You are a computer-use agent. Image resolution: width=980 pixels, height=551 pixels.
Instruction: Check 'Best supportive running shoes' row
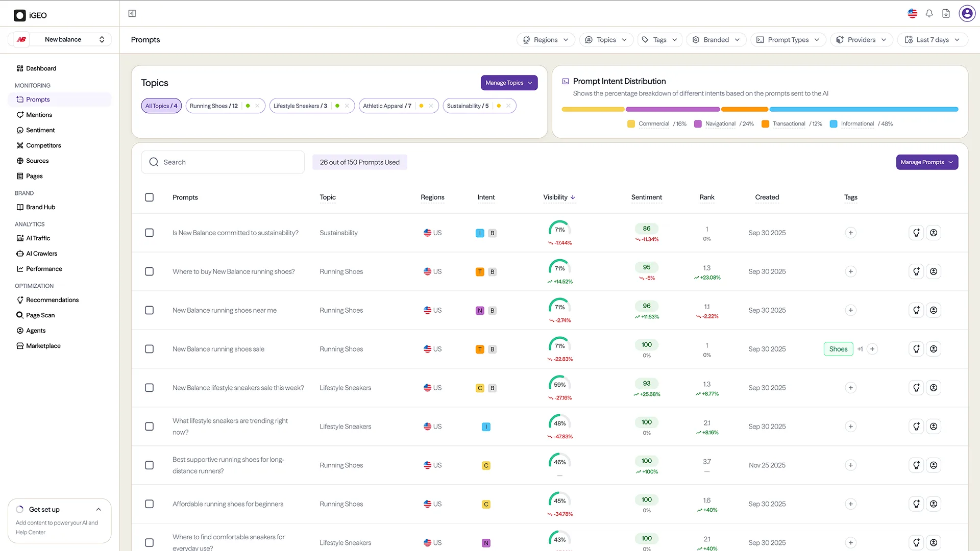click(x=149, y=465)
